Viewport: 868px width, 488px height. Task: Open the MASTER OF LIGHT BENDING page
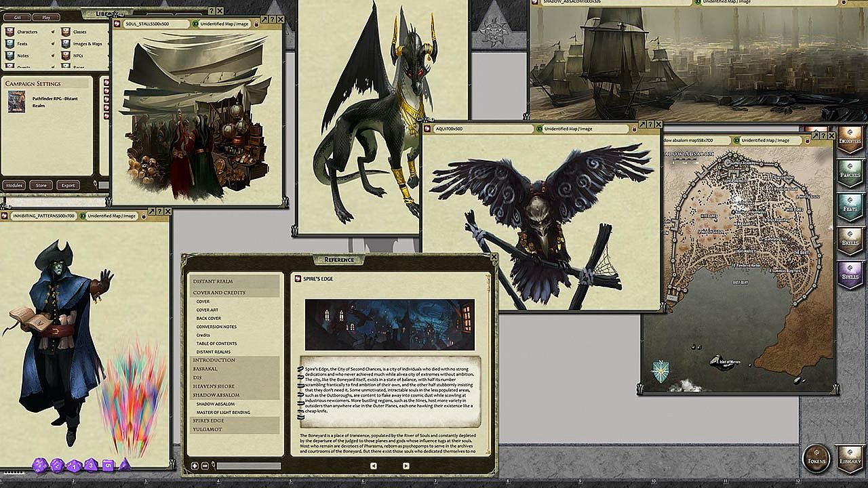point(223,412)
